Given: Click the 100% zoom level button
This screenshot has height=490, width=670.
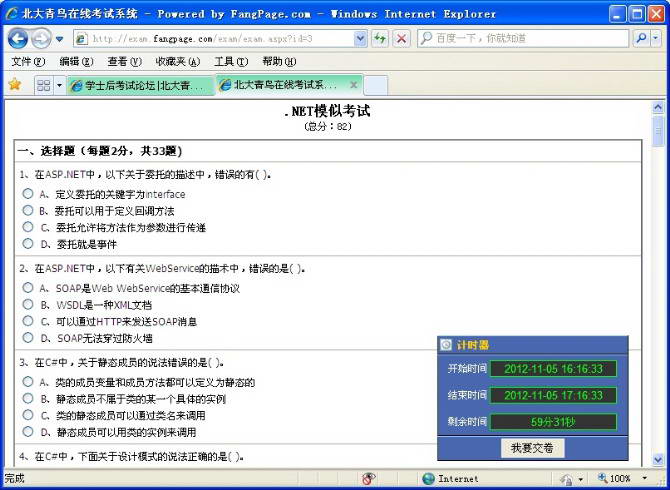Looking at the screenshot, I should click(614, 478).
